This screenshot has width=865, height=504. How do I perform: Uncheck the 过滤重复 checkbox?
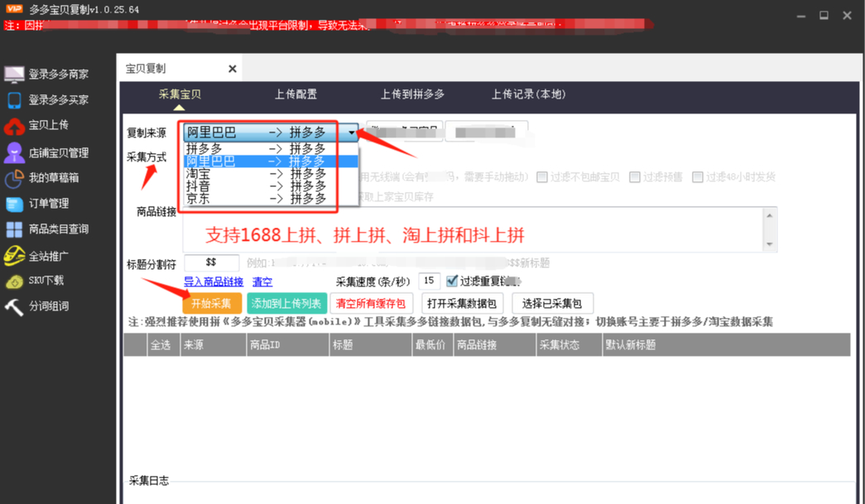point(452,281)
